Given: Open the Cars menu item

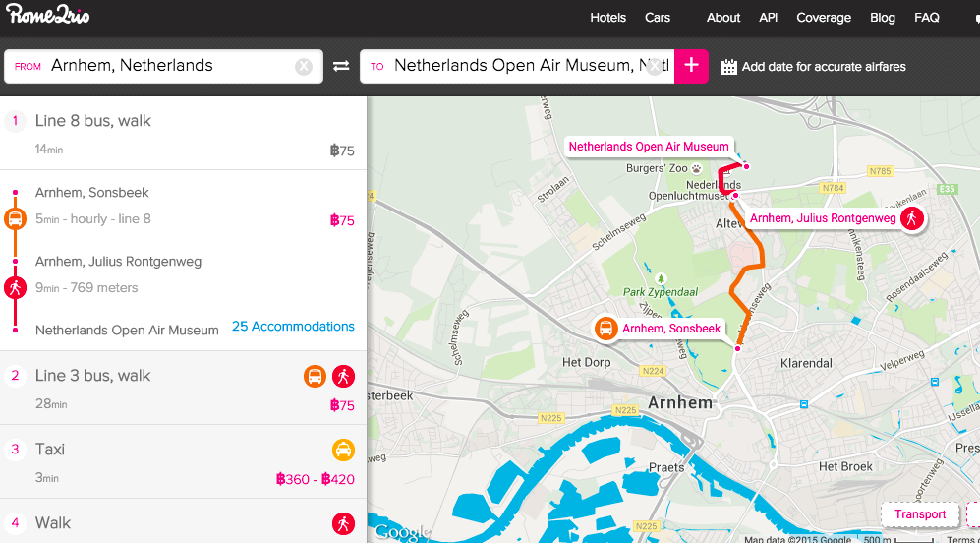Looking at the screenshot, I should tap(658, 18).
